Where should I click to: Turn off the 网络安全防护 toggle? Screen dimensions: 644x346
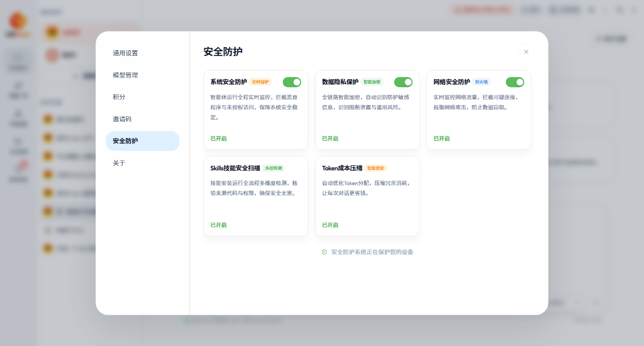(x=514, y=82)
